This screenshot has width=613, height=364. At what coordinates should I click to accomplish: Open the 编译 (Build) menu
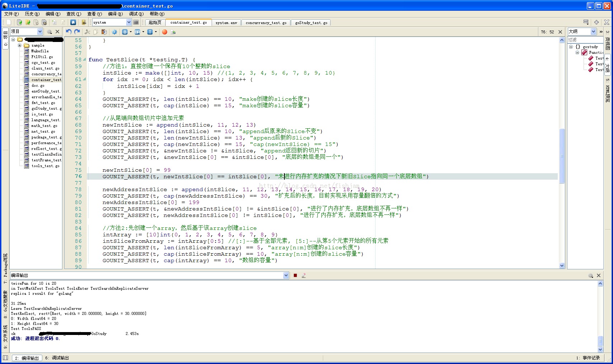coord(115,14)
